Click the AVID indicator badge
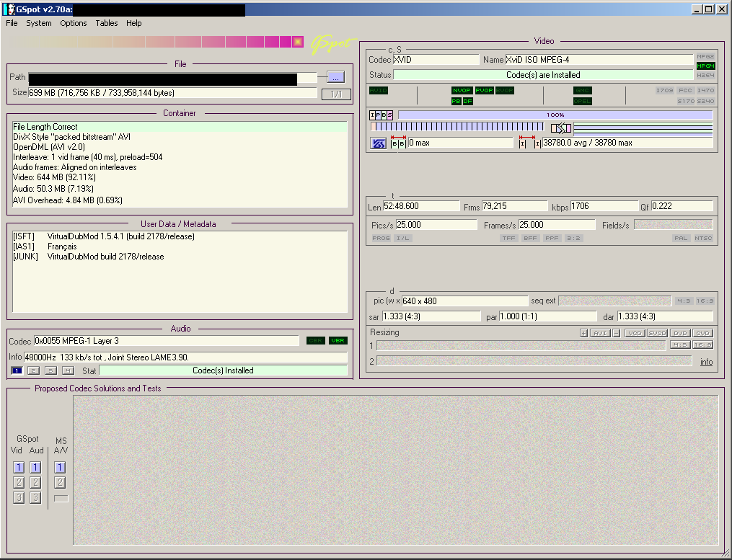 pos(379,91)
